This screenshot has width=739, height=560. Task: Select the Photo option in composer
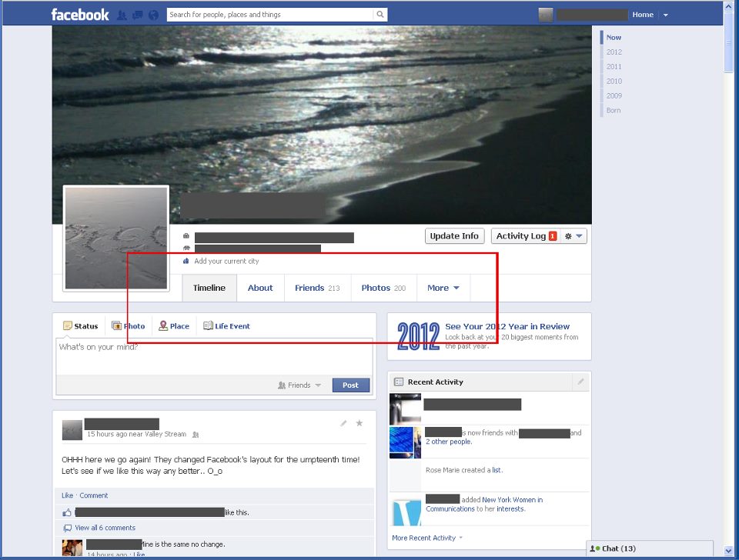point(129,326)
